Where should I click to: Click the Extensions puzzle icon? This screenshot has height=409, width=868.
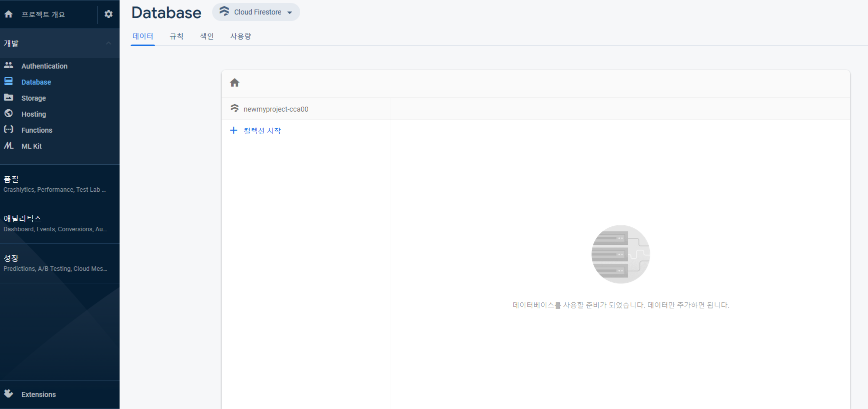[9, 393]
